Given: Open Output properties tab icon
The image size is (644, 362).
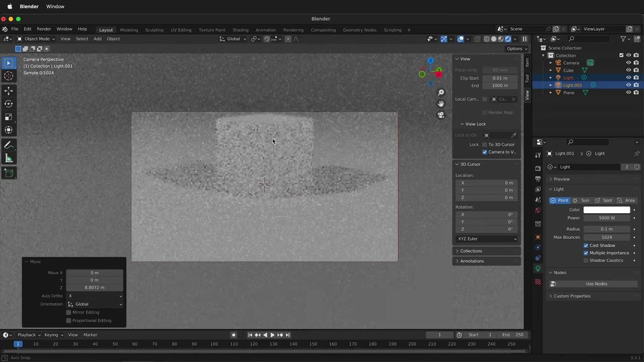Looking at the screenshot, I should (538, 178).
